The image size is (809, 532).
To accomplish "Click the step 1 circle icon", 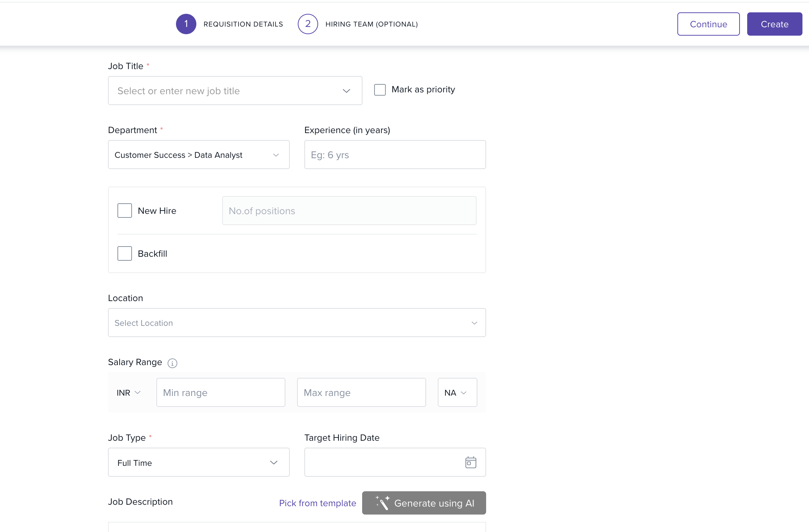I will click(186, 24).
